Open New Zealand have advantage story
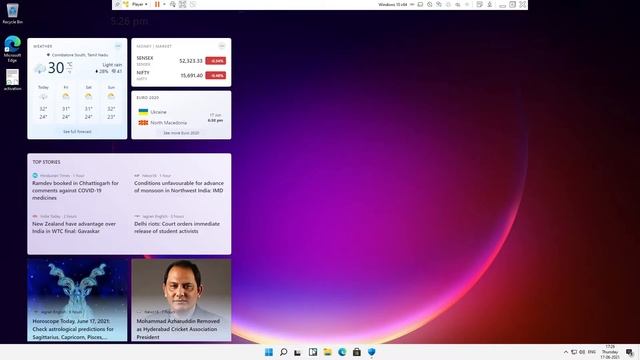This screenshot has width=640, height=360. (x=74, y=227)
